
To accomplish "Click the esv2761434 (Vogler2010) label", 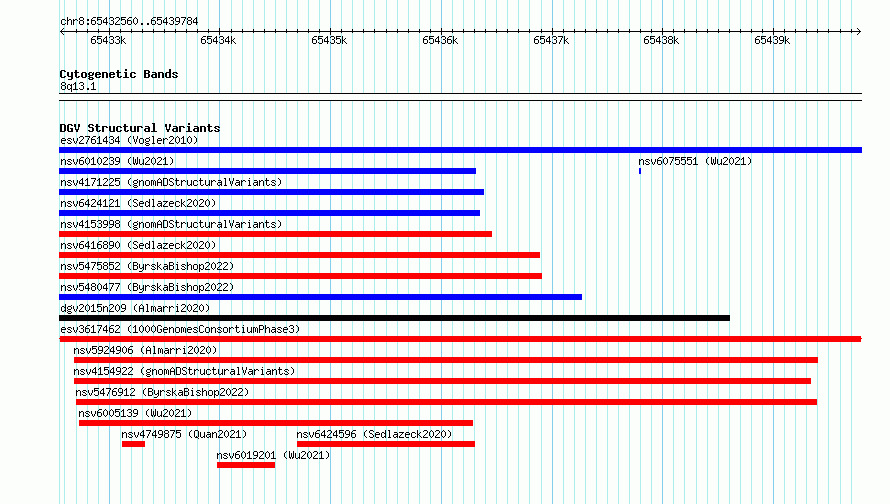I will point(129,140).
